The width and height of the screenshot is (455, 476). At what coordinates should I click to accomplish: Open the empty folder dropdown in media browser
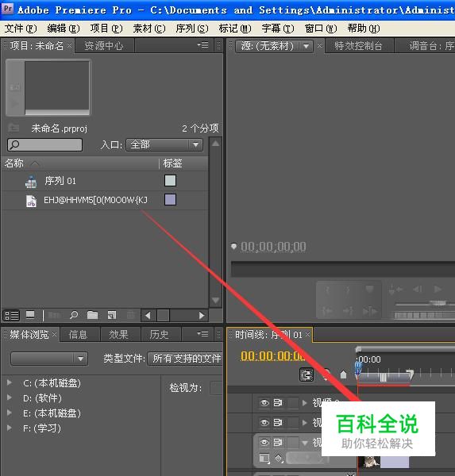click(x=49, y=359)
